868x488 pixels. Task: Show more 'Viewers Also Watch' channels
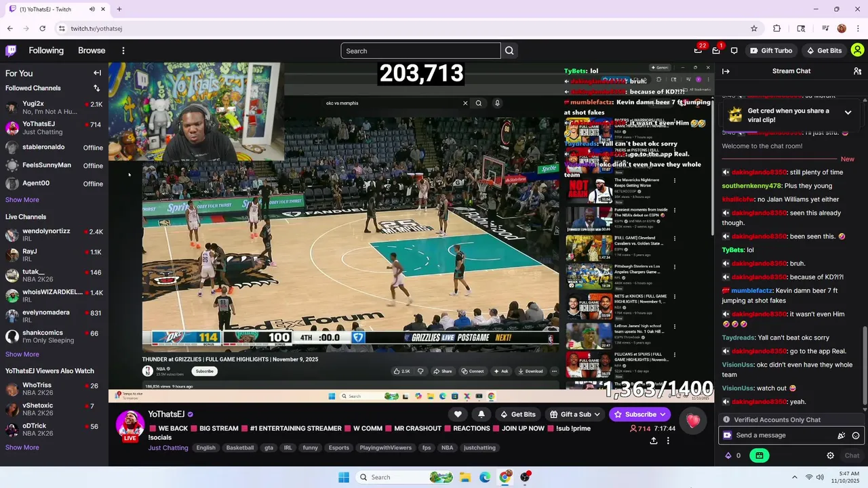point(22,447)
